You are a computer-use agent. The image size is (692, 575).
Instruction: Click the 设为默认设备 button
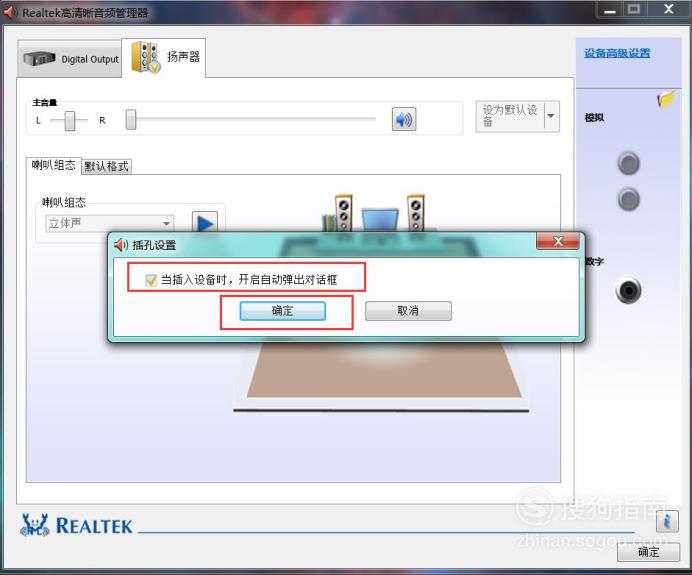click(510, 116)
